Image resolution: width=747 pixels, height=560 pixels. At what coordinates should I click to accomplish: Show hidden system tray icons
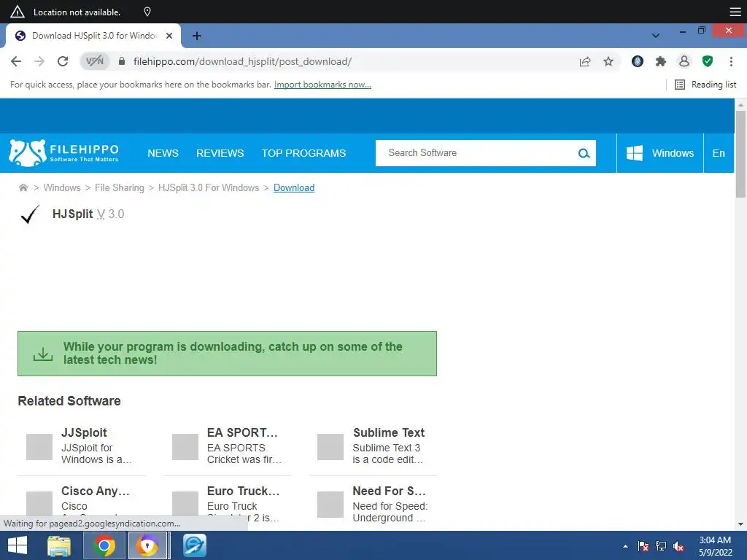click(625, 546)
